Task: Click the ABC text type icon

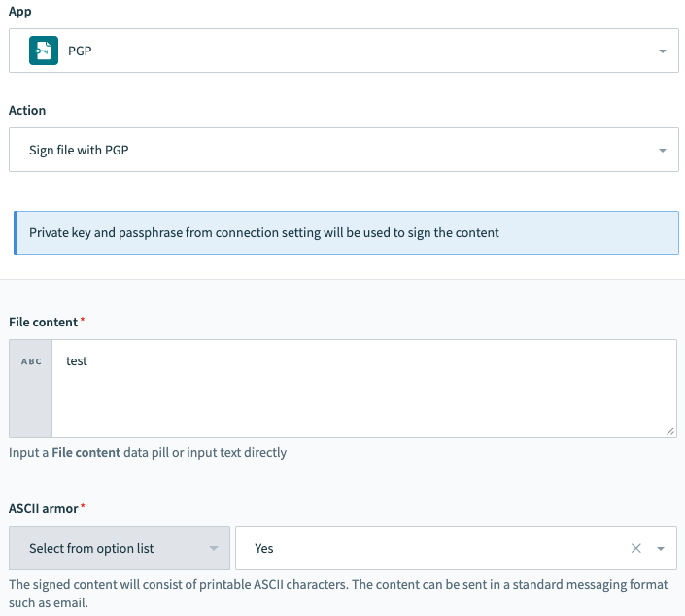Action: [31, 361]
